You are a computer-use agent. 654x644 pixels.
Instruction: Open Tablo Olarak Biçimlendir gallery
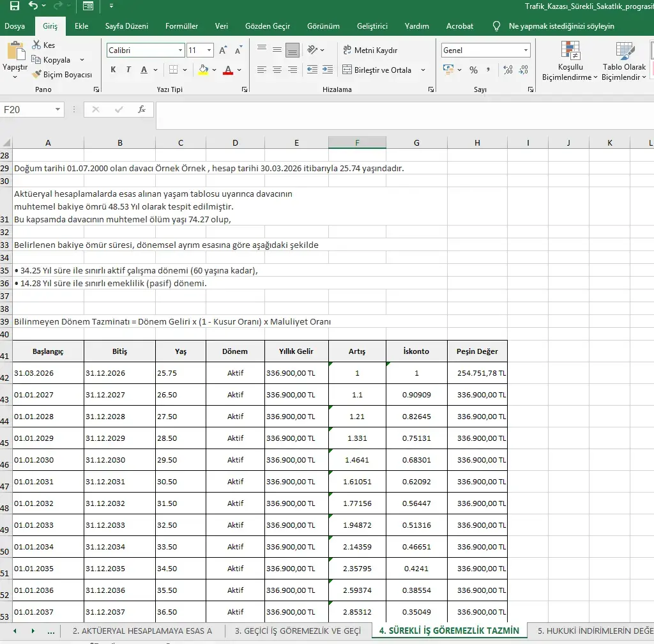point(624,61)
